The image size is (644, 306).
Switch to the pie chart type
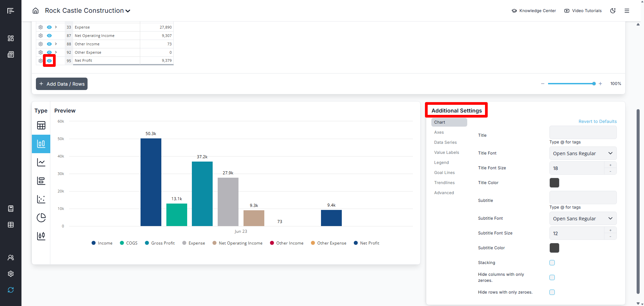click(41, 218)
